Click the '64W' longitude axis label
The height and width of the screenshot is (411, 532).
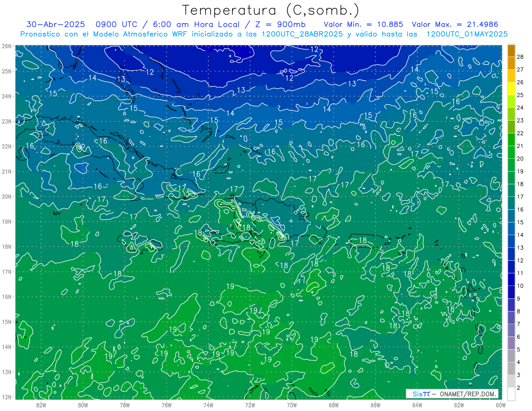click(x=417, y=405)
